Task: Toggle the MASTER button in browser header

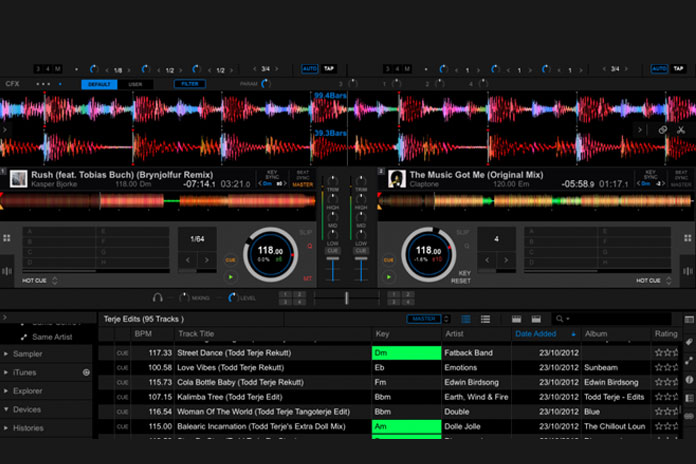Action: [423, 319]
